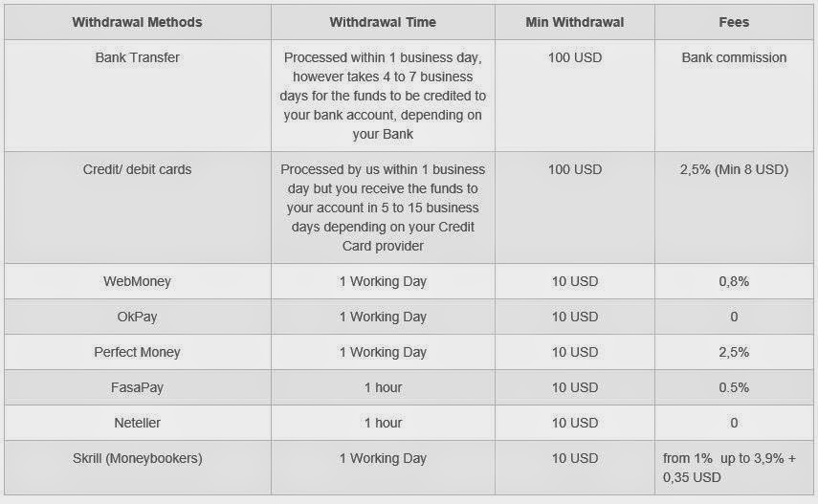Image resolution: width=818 pixels, height=504 pixels.
Task: Click the OkPay method name
Action: tap(137, 317)
